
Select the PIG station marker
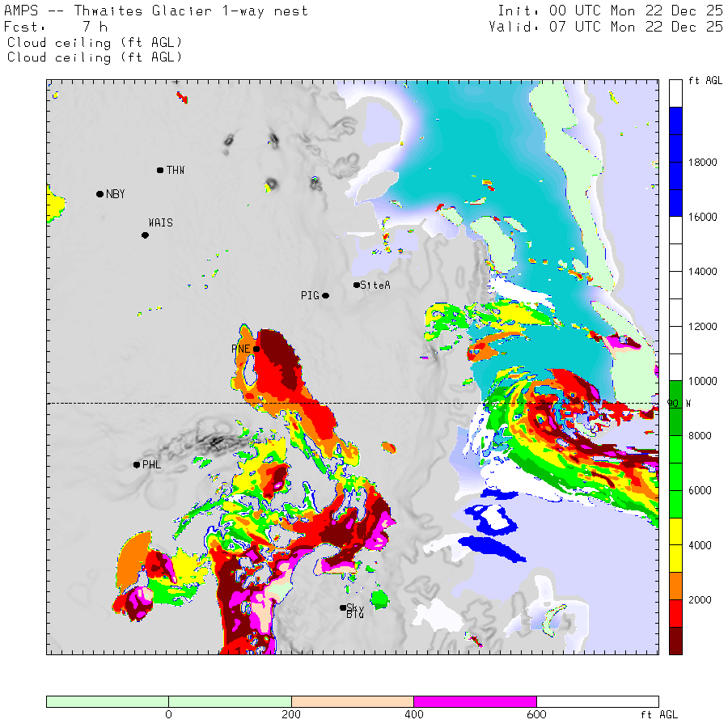click(x=325, y=295)
